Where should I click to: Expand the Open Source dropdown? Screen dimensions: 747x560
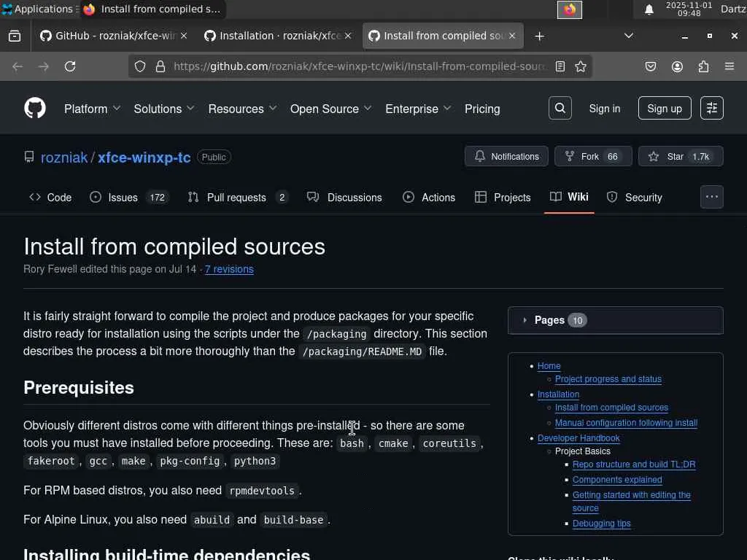(330, 109)
